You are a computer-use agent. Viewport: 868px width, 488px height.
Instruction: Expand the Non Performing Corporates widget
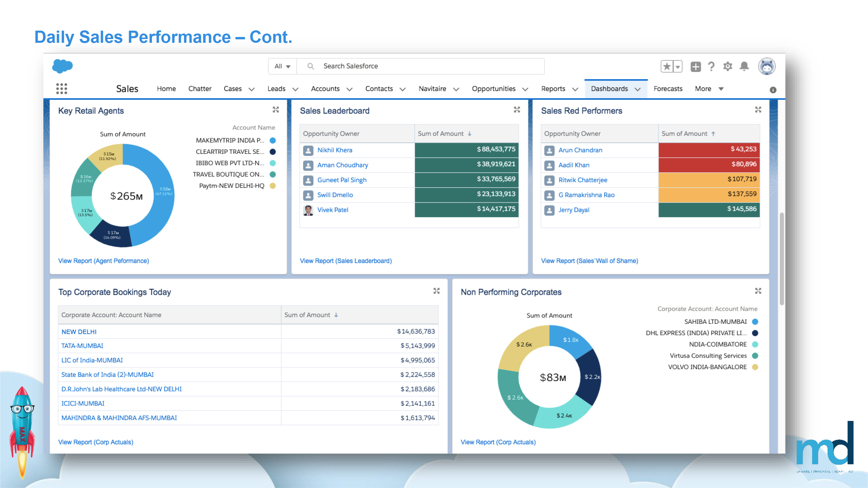coord(758,291)
